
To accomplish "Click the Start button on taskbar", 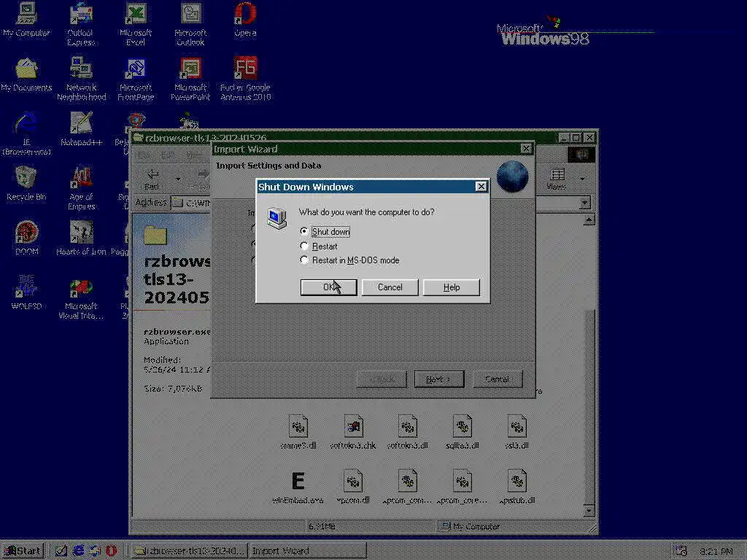I will pos(23,551).
